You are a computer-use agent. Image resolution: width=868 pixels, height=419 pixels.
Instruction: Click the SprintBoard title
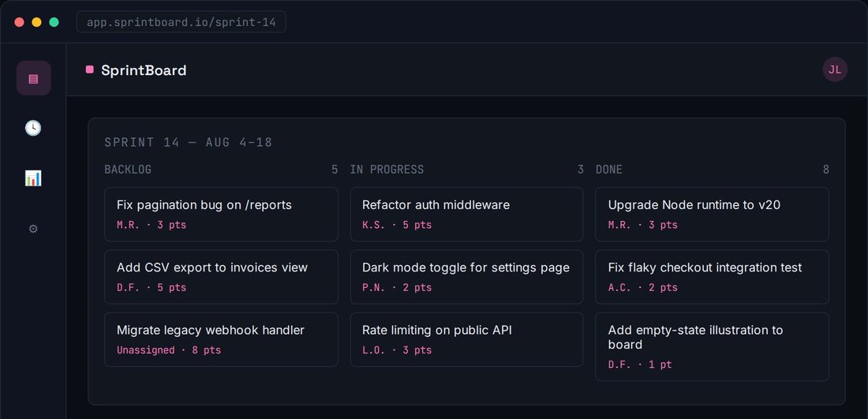[x=144, y=70]
